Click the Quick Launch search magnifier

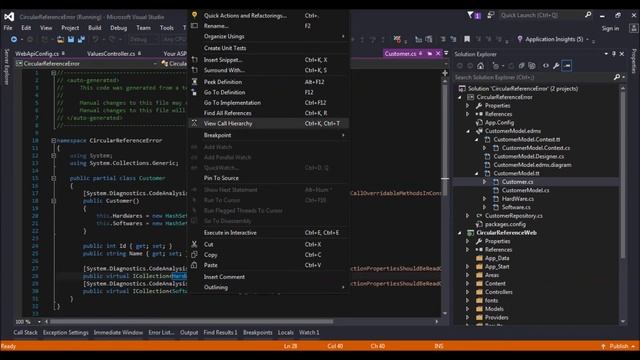point(588,15)
